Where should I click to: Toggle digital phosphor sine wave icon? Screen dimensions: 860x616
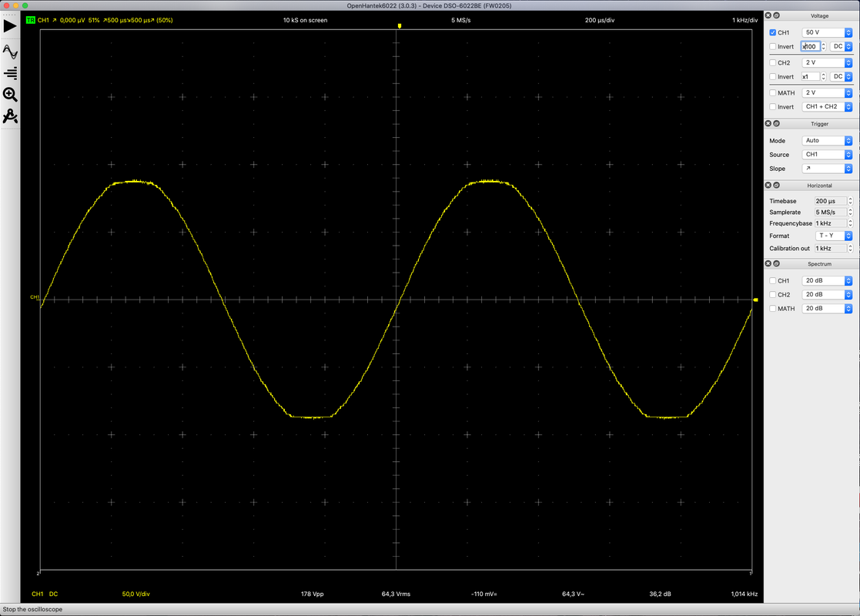click(10, 52)
